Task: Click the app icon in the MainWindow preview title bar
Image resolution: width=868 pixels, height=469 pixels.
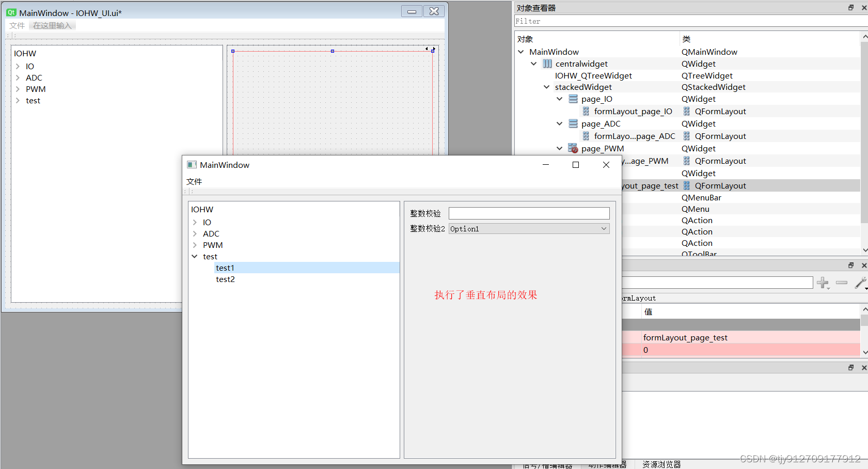Action: point(192,165)
